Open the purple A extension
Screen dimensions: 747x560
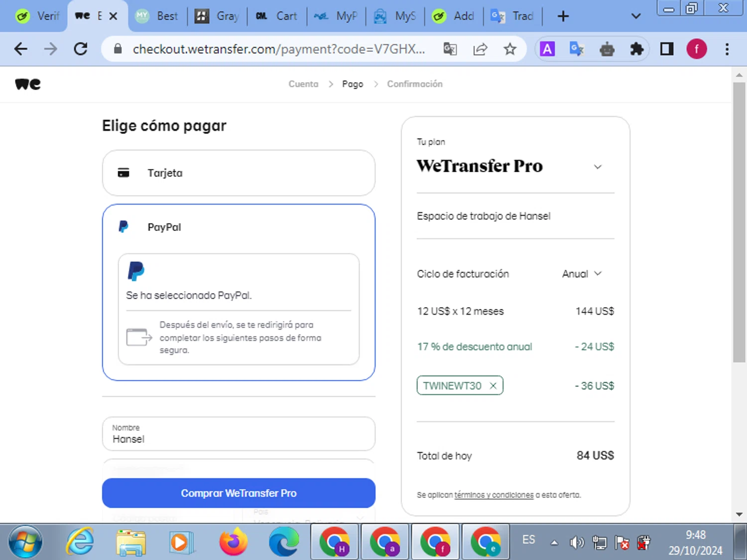547,49
